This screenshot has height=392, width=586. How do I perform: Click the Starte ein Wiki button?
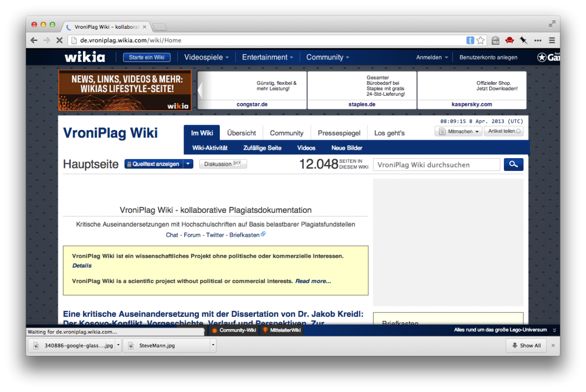coord(146,57)
